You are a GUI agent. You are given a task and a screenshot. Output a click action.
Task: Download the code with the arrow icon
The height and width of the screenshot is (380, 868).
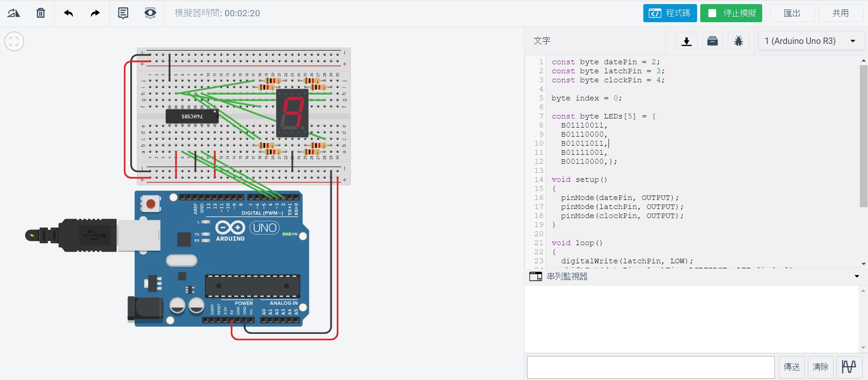(x=686, y=41)
